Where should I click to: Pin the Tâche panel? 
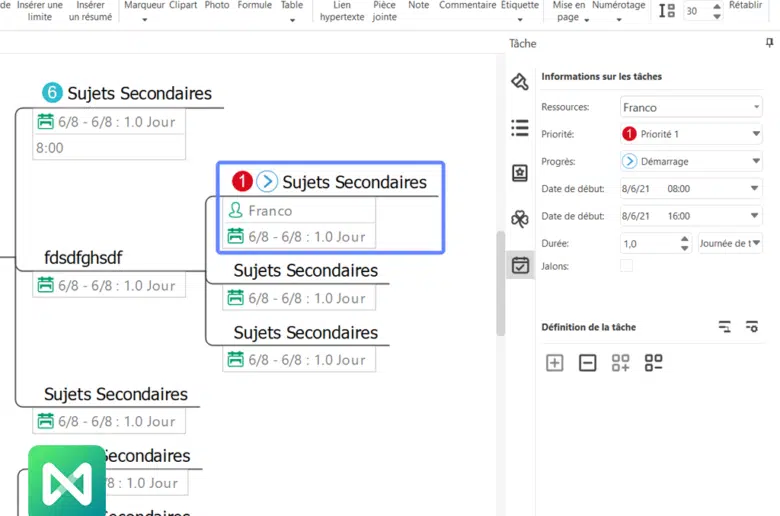tap(768, 44)
